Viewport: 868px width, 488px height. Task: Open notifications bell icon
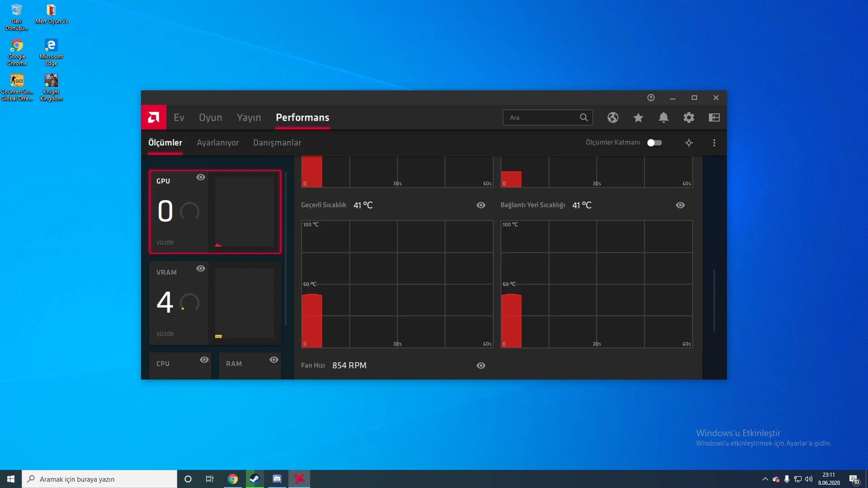[x=664, y=117]
